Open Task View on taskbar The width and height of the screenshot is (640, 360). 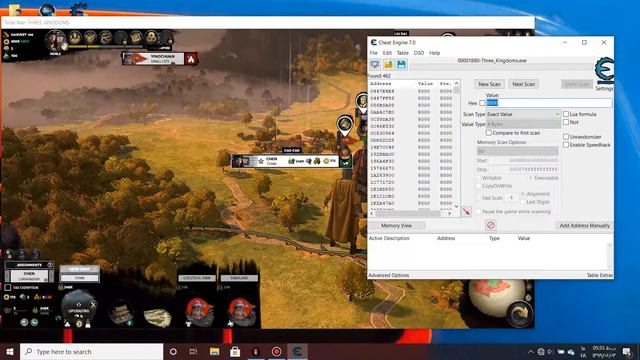193,351
